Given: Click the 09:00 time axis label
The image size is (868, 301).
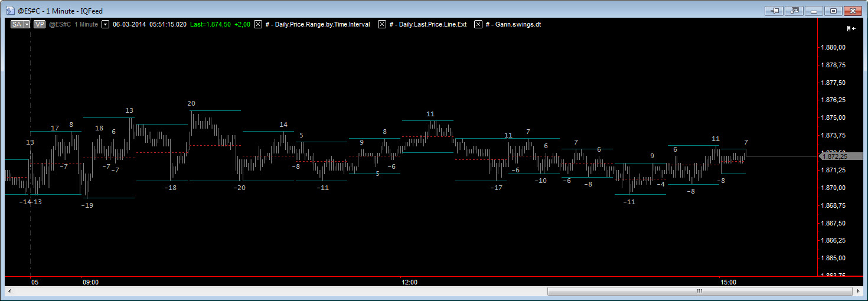Looking at the screenshot, I should [90, 282].
